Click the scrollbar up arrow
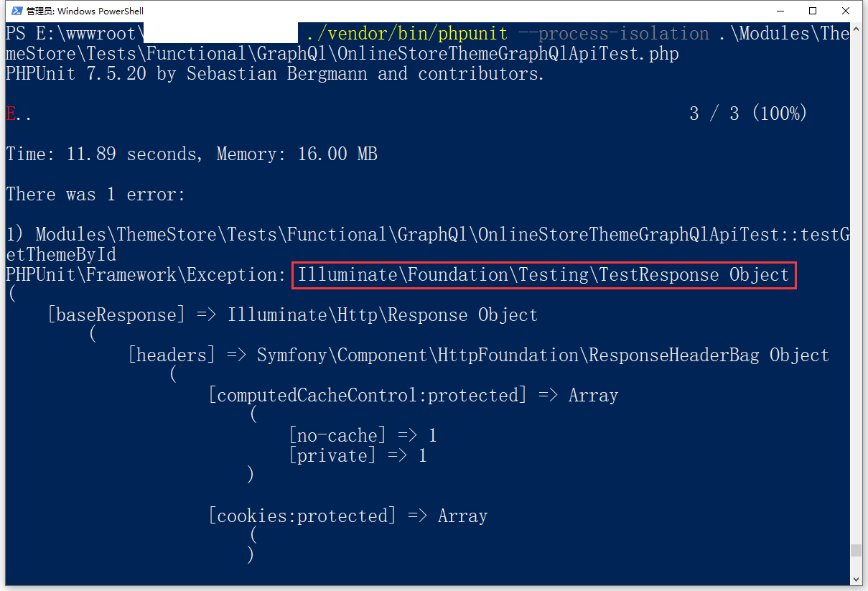868x591 pixels. coord(856,29)
